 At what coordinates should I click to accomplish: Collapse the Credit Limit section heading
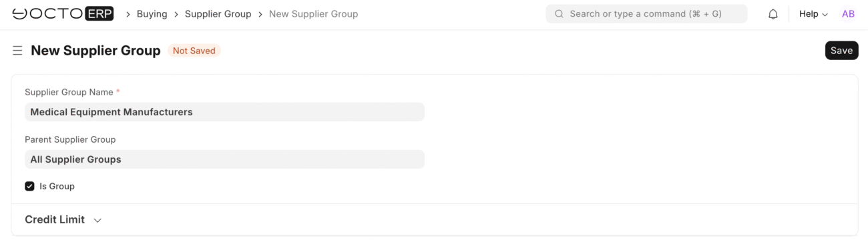[x=55, y=219]
